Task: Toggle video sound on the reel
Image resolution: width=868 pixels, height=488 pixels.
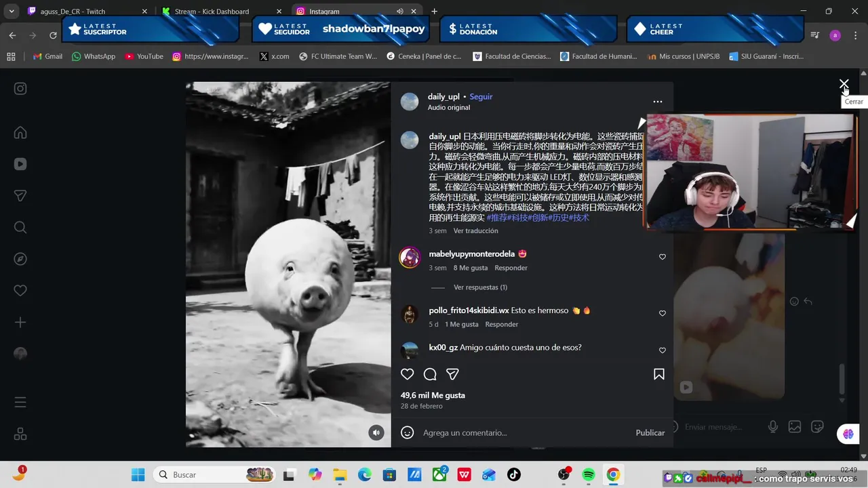Action: pos(376,432)
